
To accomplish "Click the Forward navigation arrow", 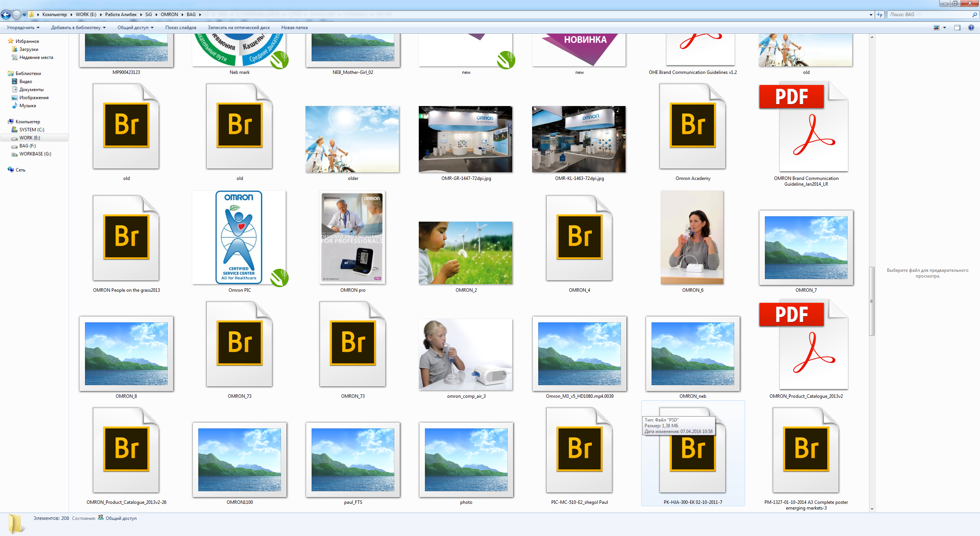I will tap(16, 15).
